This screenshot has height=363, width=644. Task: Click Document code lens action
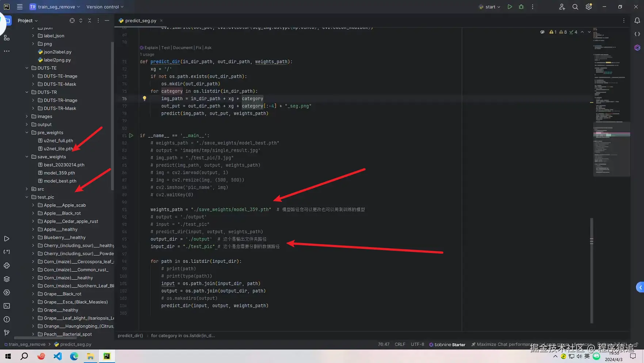coord(183,48)
